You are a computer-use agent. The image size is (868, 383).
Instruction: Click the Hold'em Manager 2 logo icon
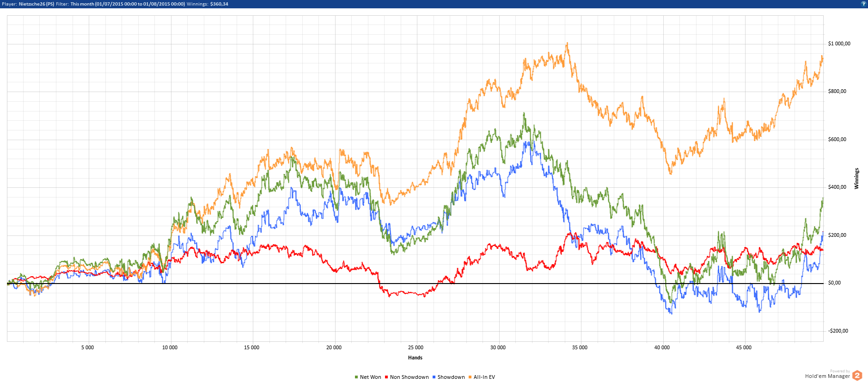857,375
